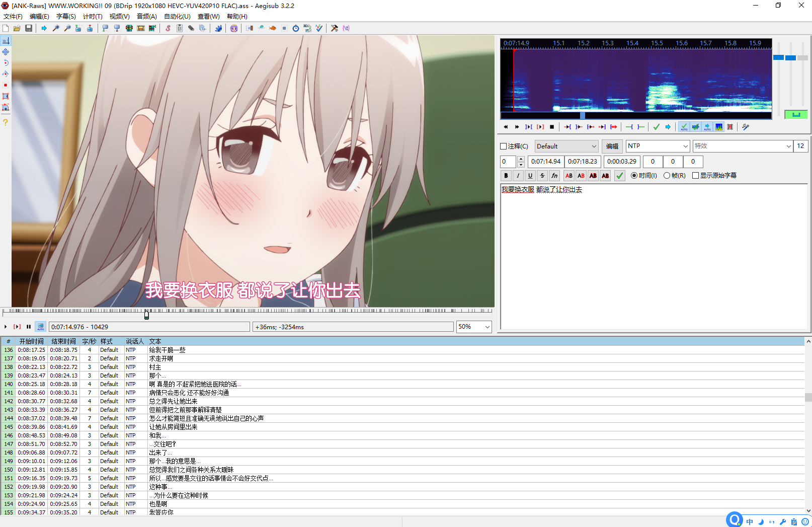Image resolution: width=812 pixels, height=527 pixels.
Task: Click the video play button
Action: tap(6, 327)
